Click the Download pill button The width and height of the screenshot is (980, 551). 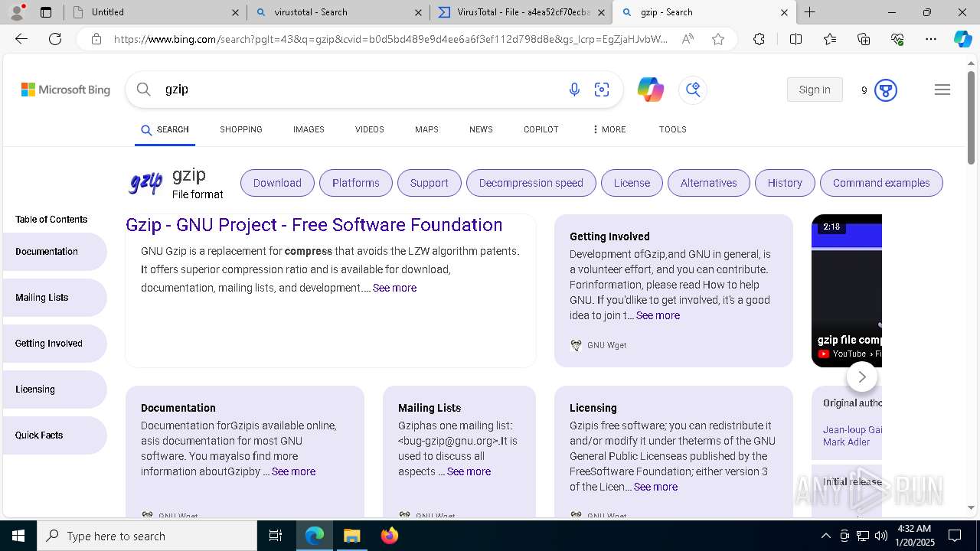(x=277, y=183)
